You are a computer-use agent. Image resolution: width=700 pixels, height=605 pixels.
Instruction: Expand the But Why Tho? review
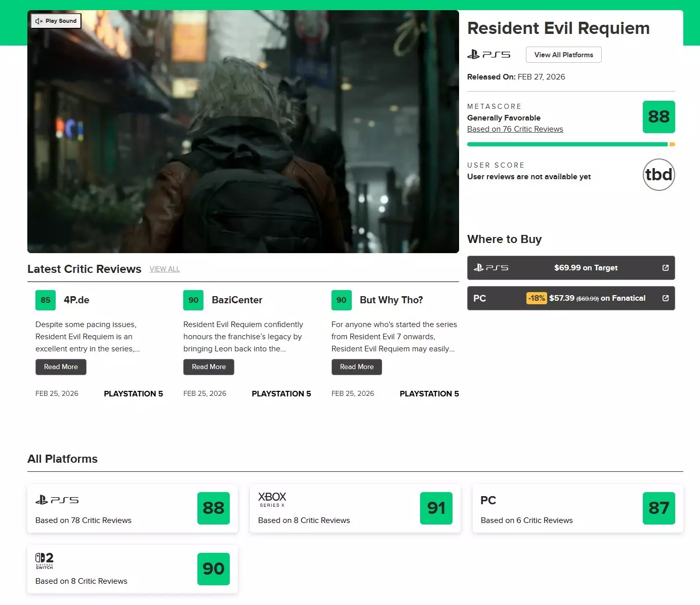pos(356,367)
